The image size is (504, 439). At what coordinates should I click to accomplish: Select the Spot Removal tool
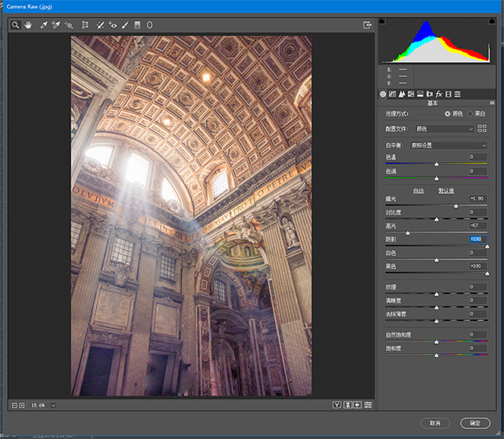pos(100,25)
